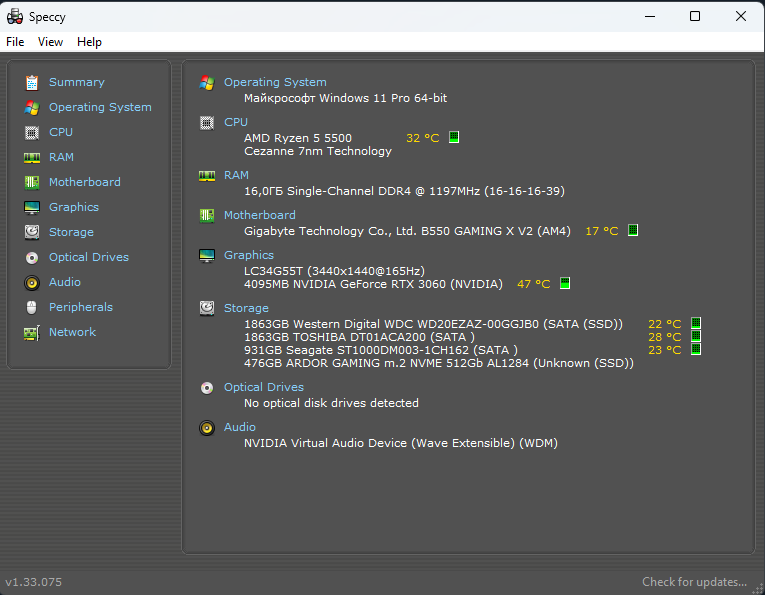Open the Operating System heading link
The width and height of the screenshot is (765, 595).
pyautogui.click(x=275, y=82)
